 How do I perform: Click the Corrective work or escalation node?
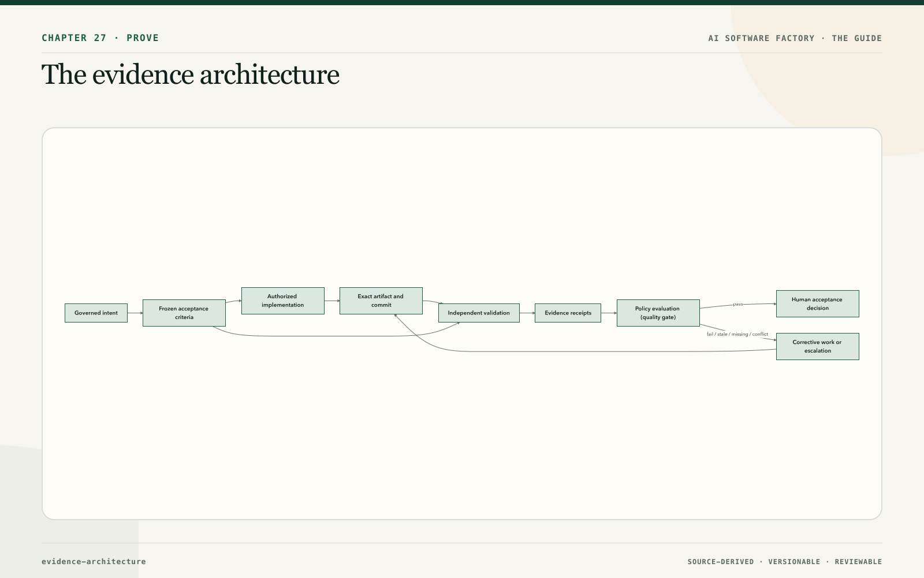point(818,346)
